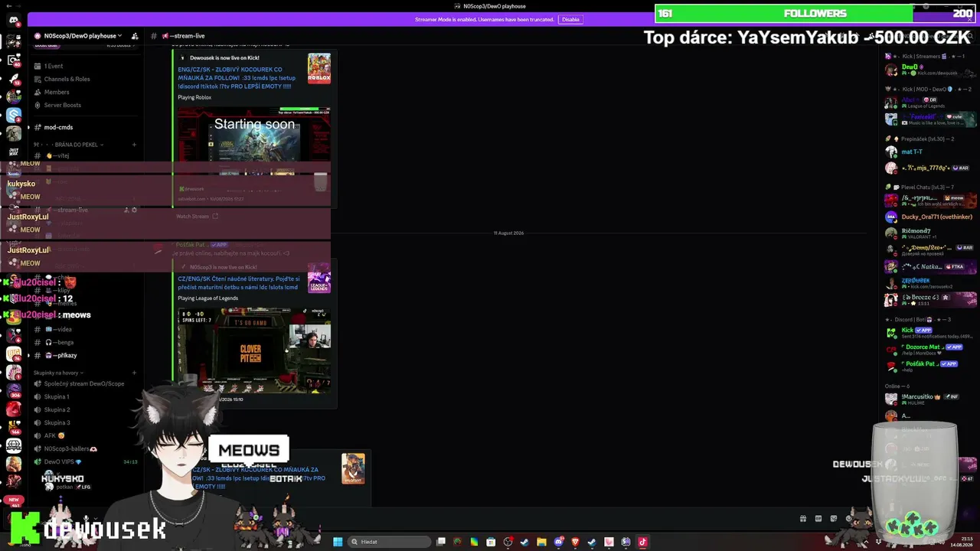Open the Windows Start menu
980x551 pixels.
point(338,542)
